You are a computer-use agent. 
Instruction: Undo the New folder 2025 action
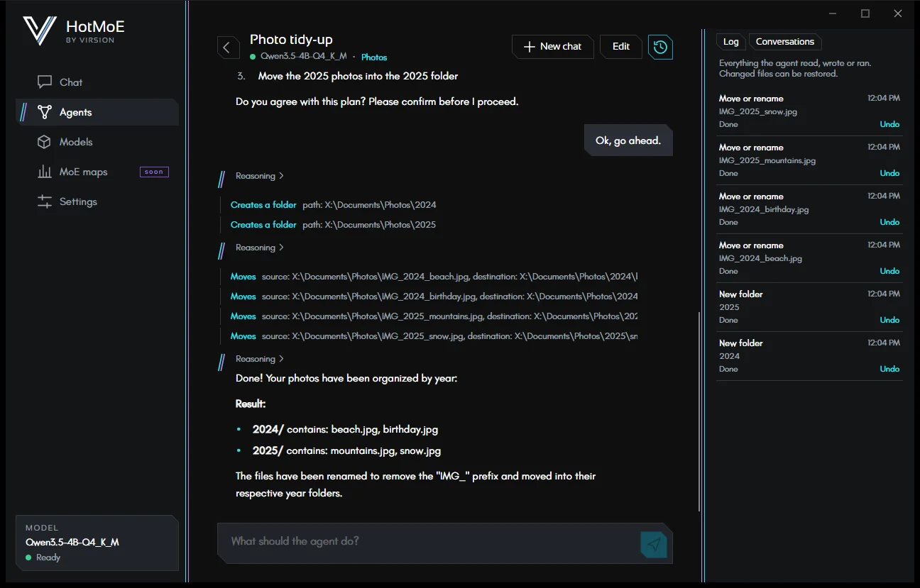click(889, 320)
